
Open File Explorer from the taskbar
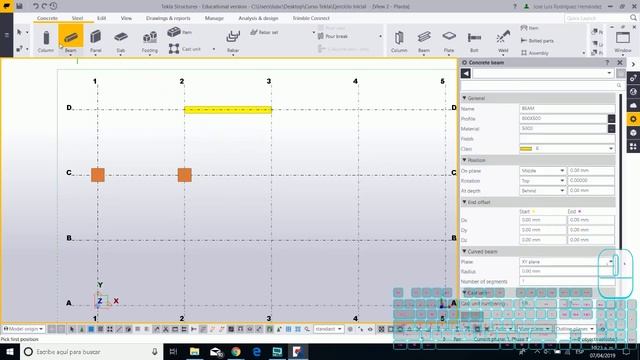pos(194,351)
